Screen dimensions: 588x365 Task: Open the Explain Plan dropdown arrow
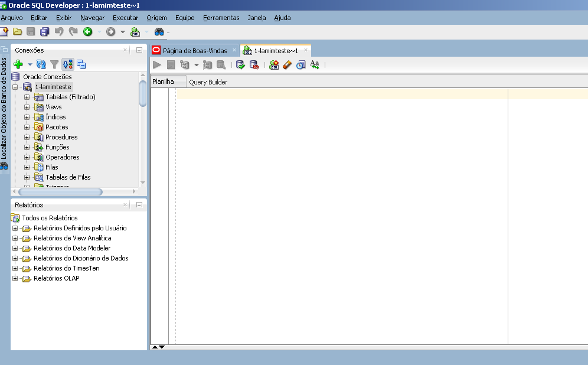pyautogui.click(x=196, y=65)
